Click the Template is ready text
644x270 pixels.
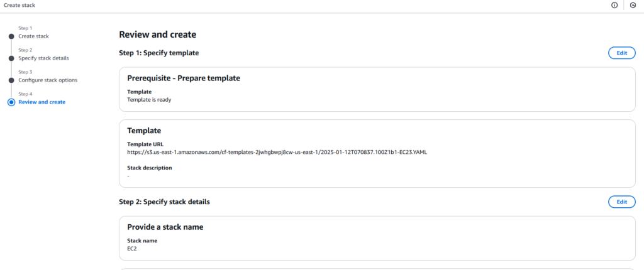point(149,99)
